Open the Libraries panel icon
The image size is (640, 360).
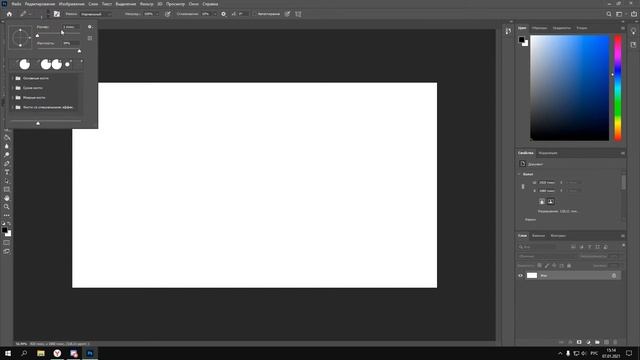(633, 44)
